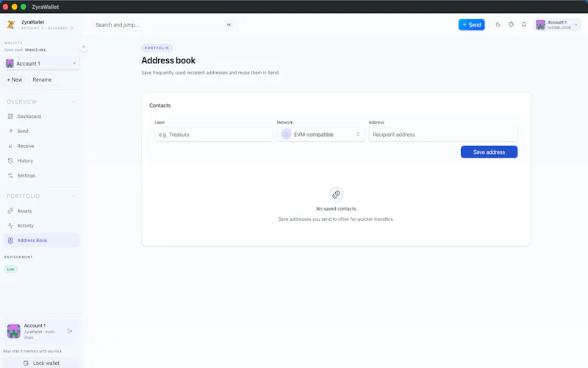Click the No saved contacts link icon
The height and width of the screenshot is (368, 588).
[336, 194]
